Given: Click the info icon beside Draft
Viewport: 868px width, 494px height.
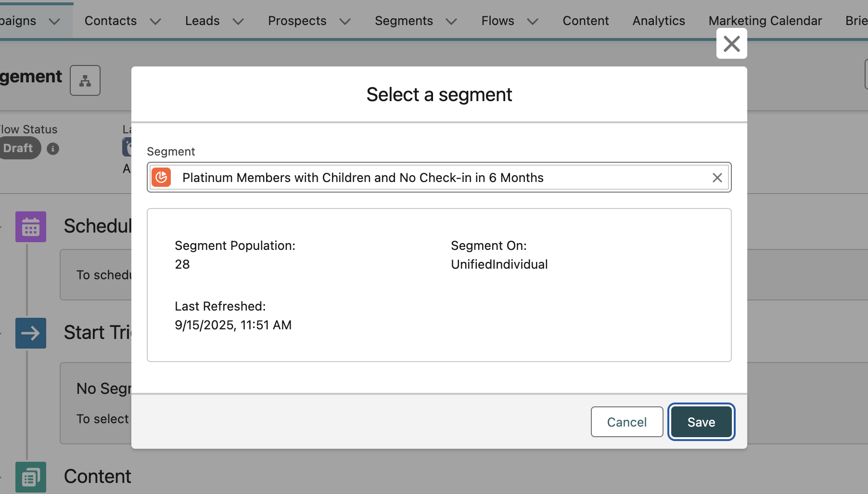Looking at the screenshot, I should point(53,149).
